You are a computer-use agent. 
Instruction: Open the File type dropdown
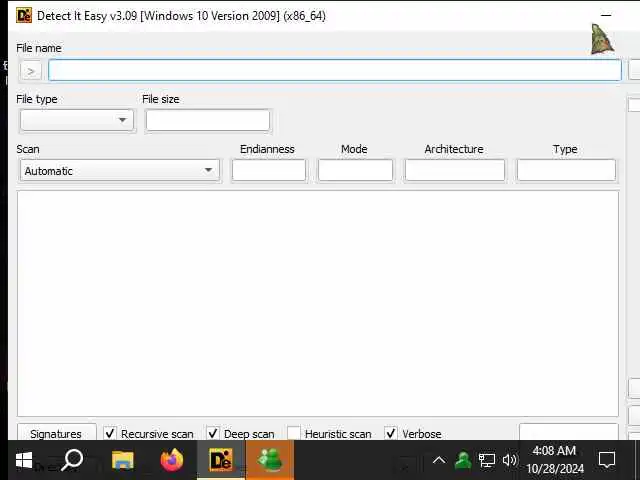77,120
